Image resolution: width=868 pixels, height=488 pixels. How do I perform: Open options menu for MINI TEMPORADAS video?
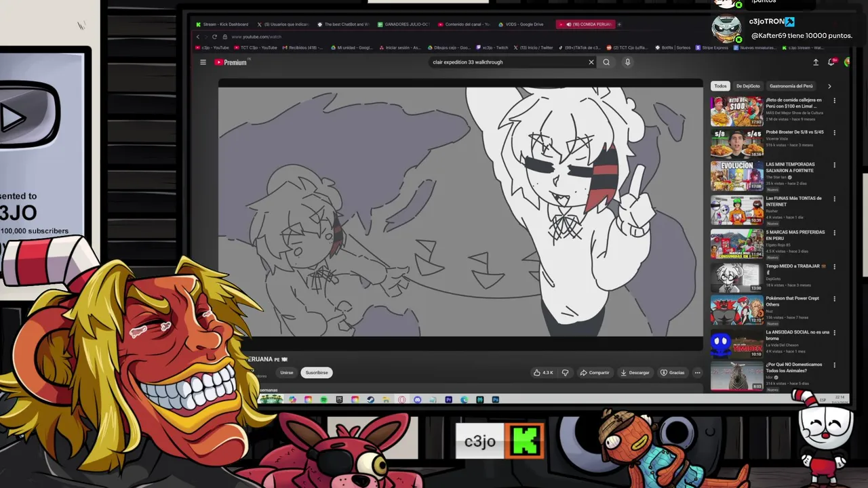coord(834,165)
